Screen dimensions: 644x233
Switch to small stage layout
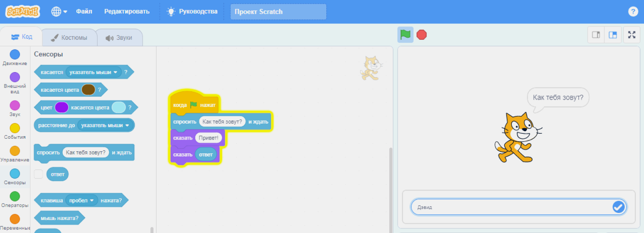(x=596, y=35)
